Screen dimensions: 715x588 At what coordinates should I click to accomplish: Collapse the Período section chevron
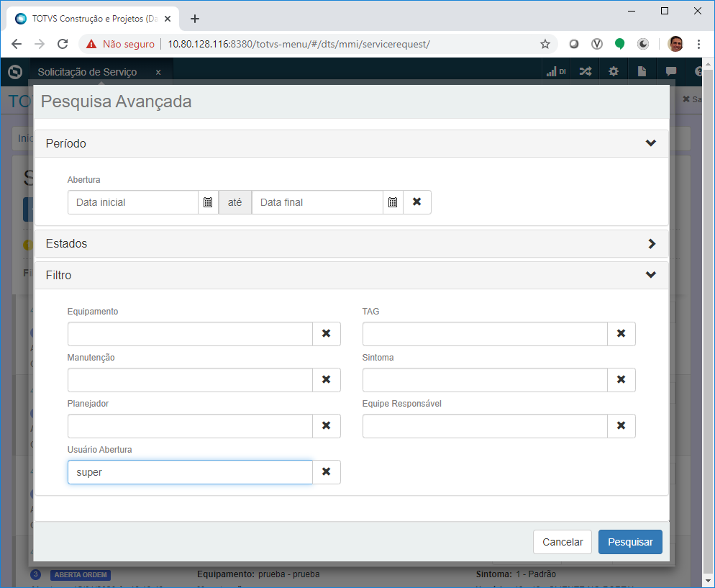[x=651, y=143]
